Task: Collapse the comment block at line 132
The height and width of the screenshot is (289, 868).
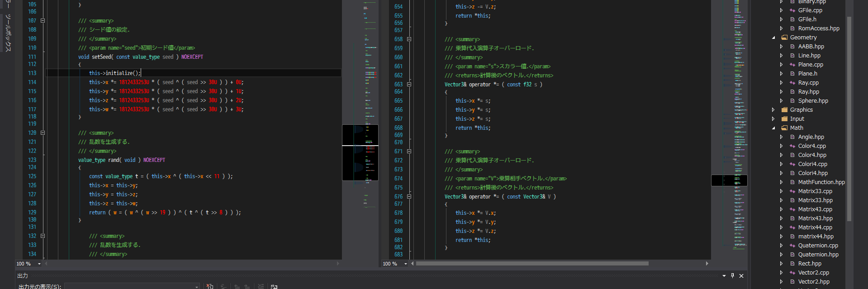Action: tap(43, 236)
